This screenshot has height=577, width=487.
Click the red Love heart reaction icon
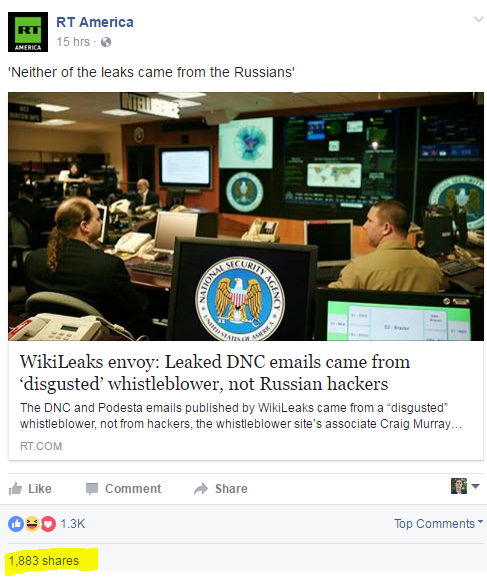point(48,524)
